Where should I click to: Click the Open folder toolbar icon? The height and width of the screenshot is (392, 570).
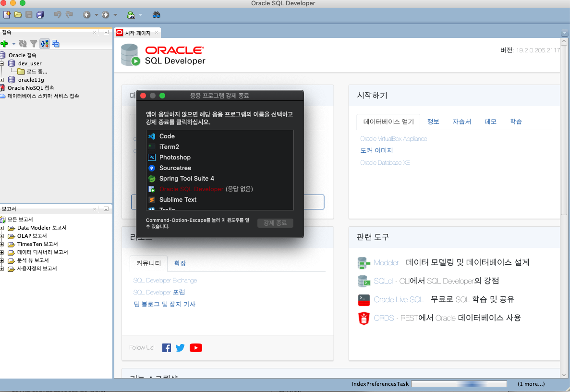(18, 15)
